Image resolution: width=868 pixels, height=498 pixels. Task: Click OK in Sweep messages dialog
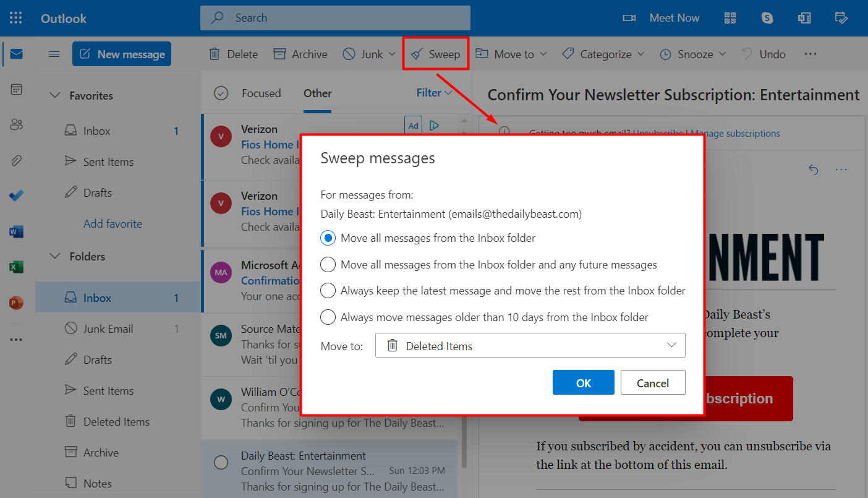[584, 383]
